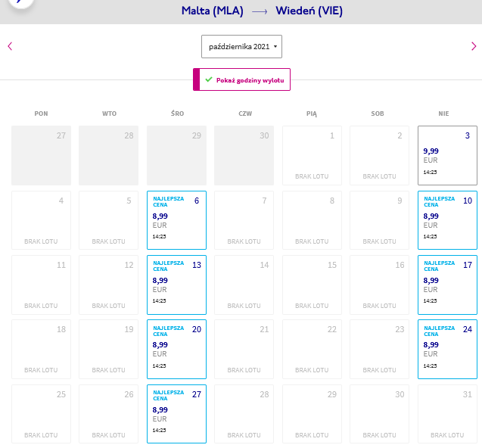
Task: Click the round back button at top left
Action: tap(20, 2)
